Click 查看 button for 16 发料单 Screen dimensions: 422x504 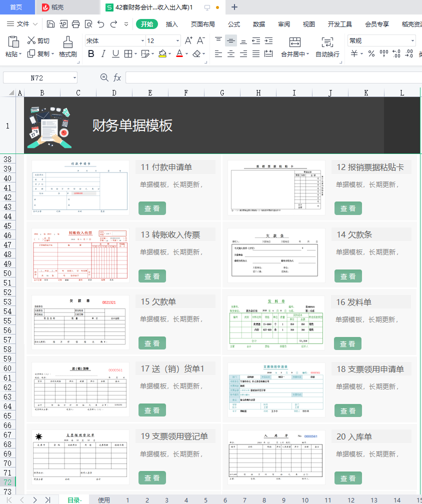347,343
